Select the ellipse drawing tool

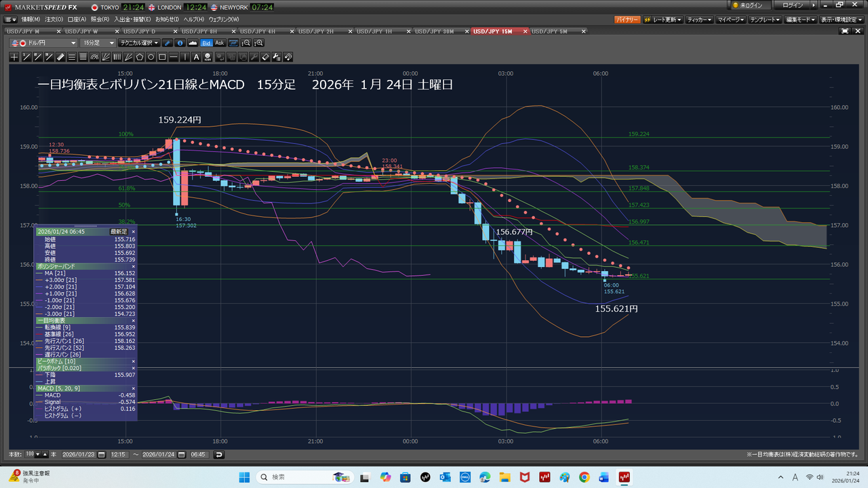pos(151,57)
